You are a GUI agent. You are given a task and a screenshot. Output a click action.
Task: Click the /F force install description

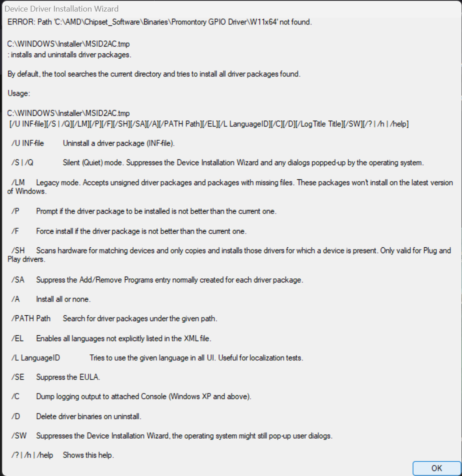pyautogui.click(x=129, y=231)
